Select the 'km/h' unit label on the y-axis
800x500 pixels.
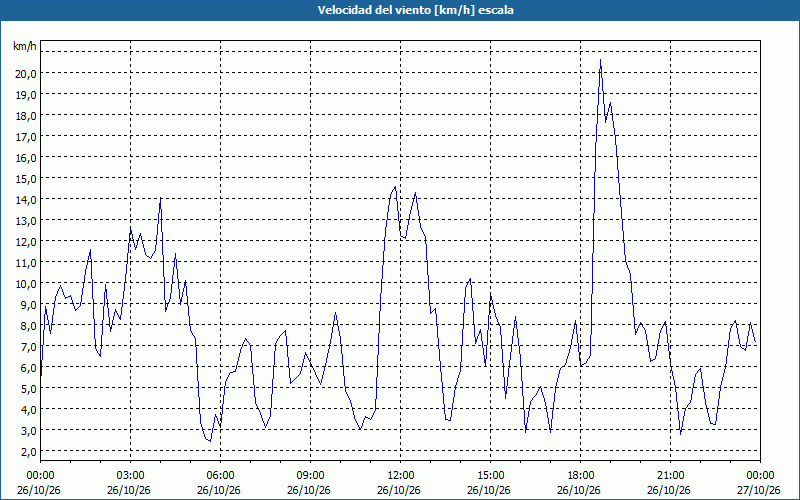tap(25, 46)
